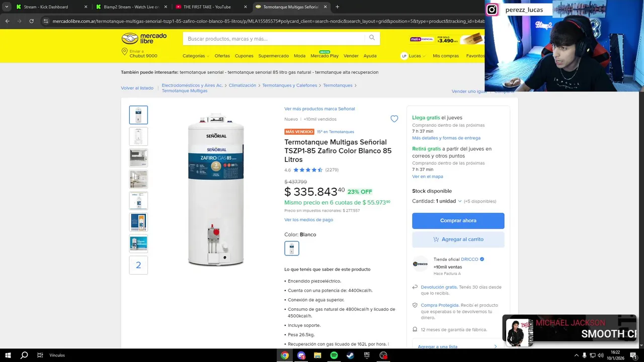Close the THE FIRST TAKE YouTube tab
Viewport: 644px width, 362px height.
point(246,7)
